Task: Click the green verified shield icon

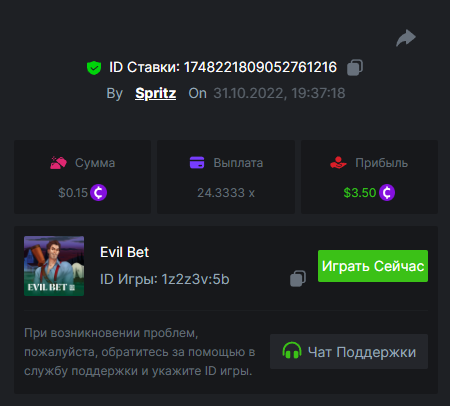Action: click(x=94, y=68)
